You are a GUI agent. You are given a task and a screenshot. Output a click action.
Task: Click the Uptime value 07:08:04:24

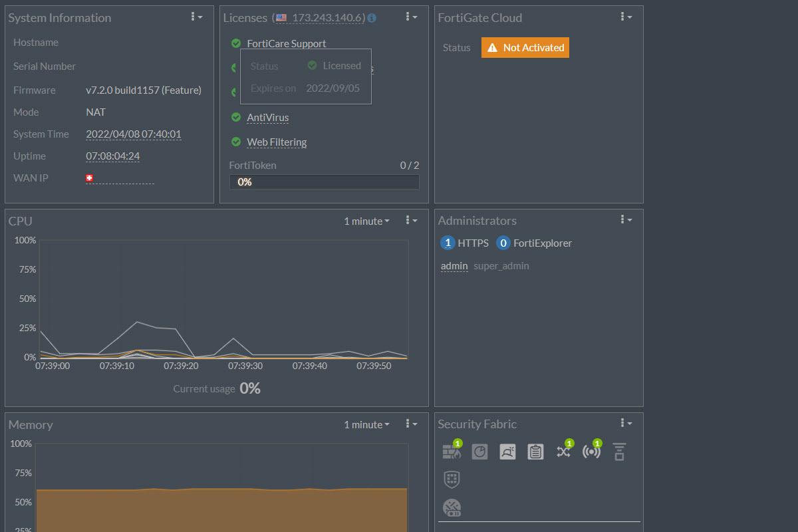pos(112,156)
